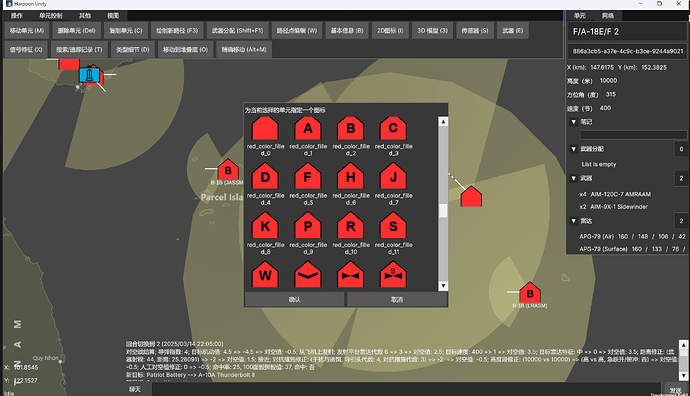Select the red icon with letter K
This screenshot has height=396, width=690.
[265, 227]
